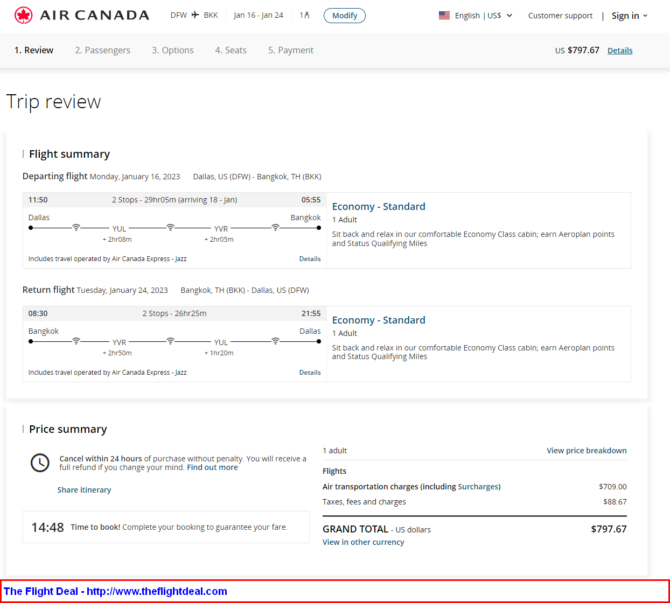Open The Flight Deal website link
This screenshot has height=603, width=670.
[115, 591]
